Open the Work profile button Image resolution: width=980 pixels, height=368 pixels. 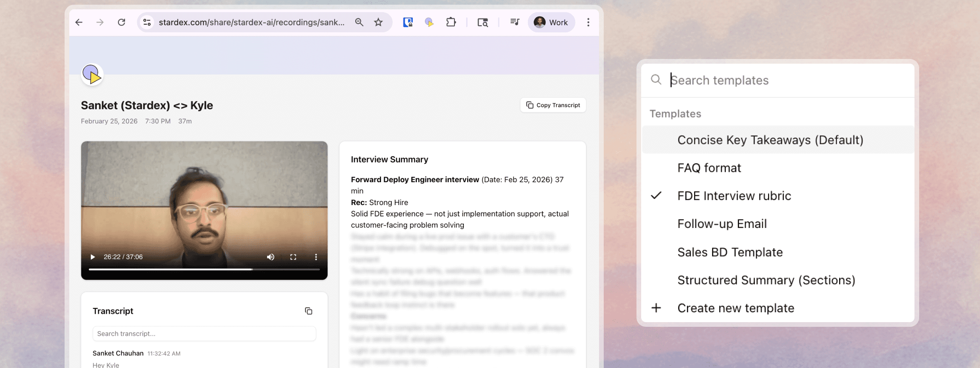coord(551,22)
